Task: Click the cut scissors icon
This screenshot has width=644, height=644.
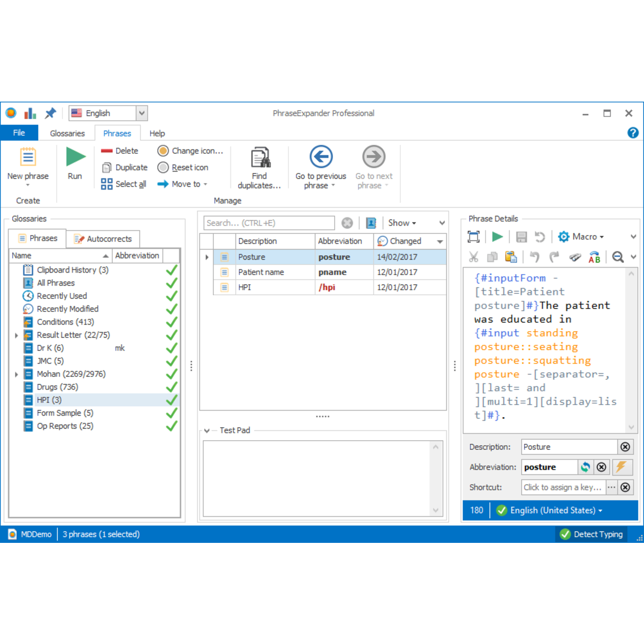Action: 473,257
